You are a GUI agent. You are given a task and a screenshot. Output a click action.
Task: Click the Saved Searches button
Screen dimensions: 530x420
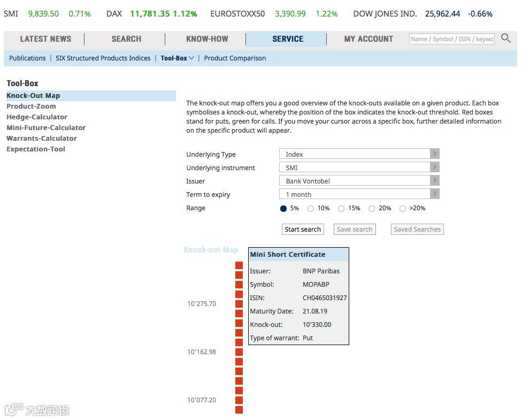(x=417, y=230)
